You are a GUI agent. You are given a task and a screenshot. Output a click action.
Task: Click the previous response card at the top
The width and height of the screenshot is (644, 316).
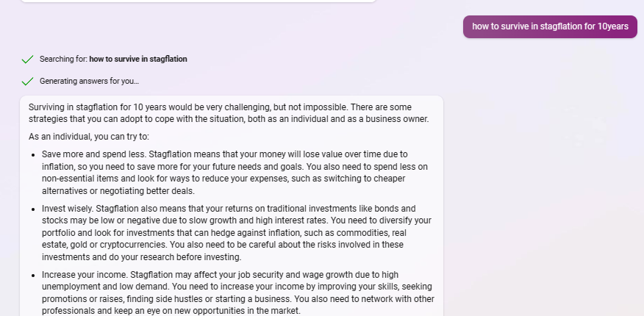[x=198, y=1]
